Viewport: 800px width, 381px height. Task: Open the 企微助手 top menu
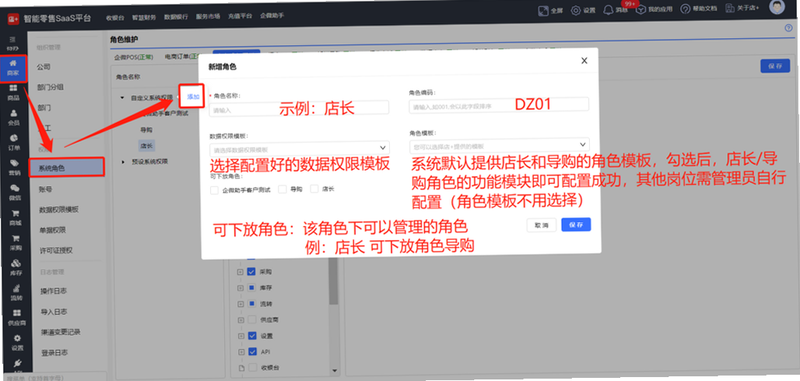pyautogui.click(x=272, y=16)
